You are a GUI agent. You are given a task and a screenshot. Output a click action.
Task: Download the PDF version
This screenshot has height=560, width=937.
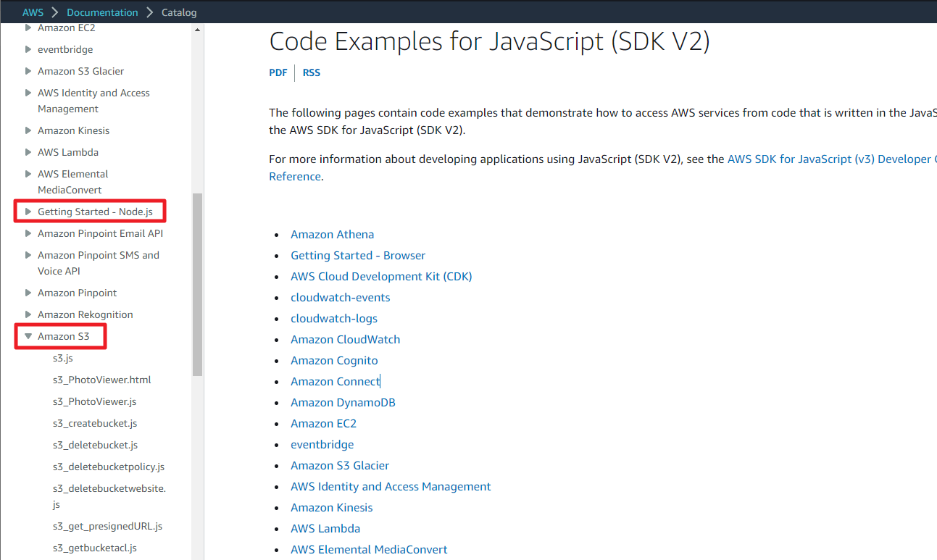(x=278, y=72)
